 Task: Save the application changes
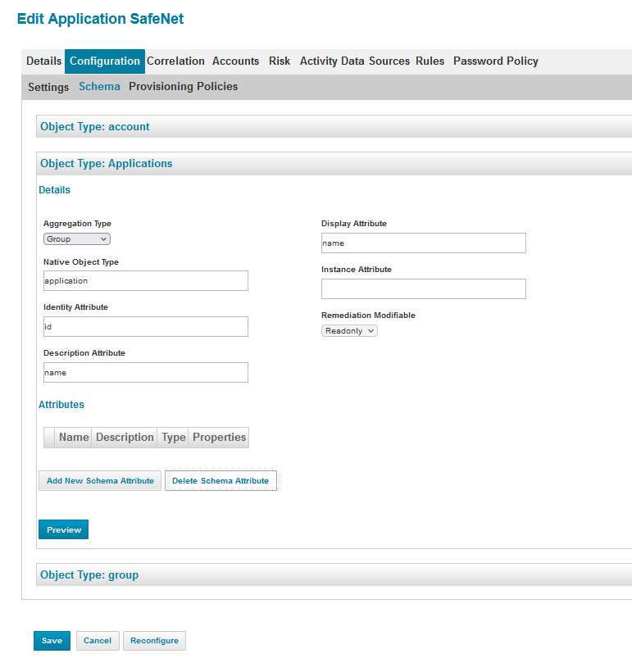(x=52, y=641)
